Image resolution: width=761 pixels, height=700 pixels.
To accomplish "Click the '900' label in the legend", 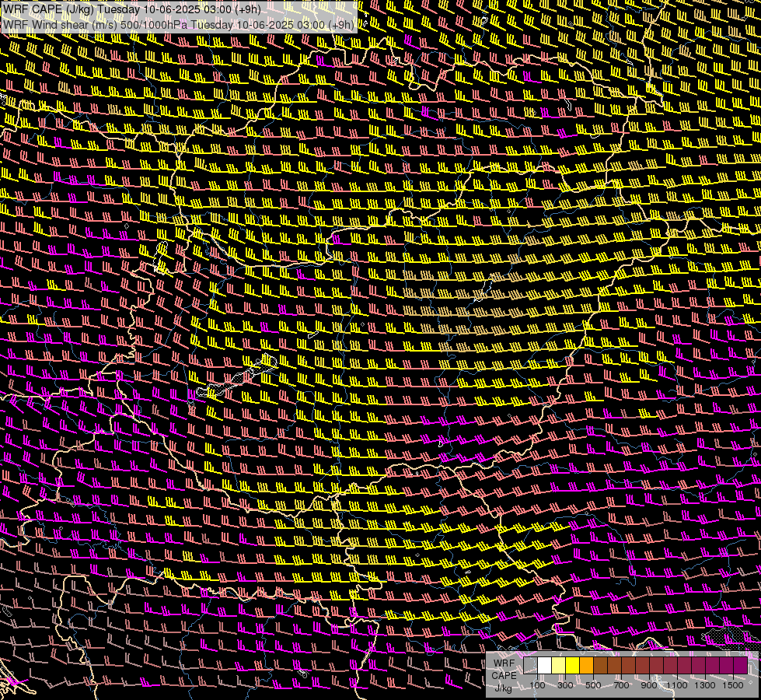I will tap(649, 685).
